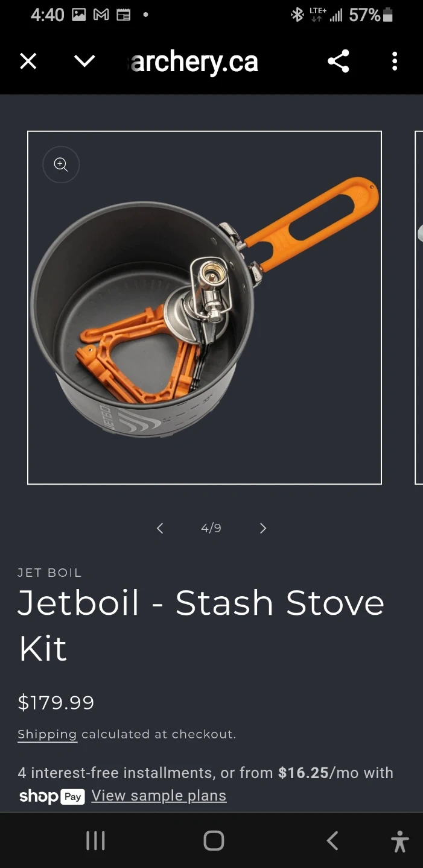Open View sample plans link
Viewport: 423px width, 868px height.
pyautogui.click(x=159, y=796)
